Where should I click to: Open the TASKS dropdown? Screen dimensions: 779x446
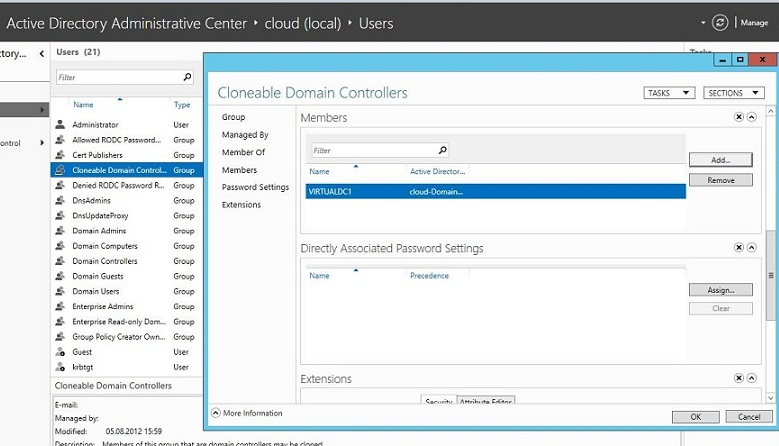click(669, 93)
